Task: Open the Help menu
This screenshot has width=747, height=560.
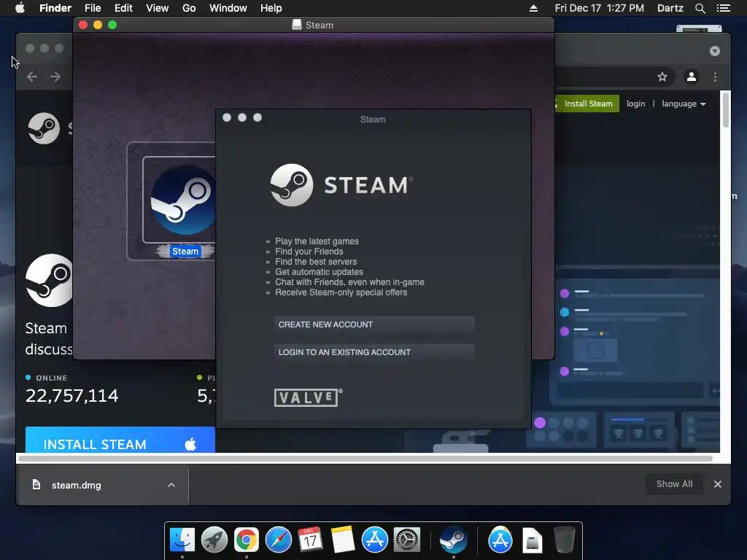Action: pos(271,8)
